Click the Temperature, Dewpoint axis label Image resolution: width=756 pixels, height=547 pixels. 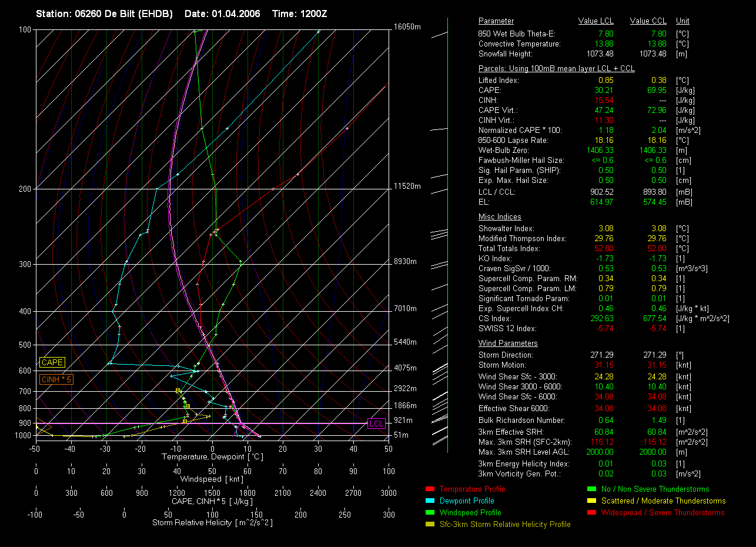coord(212,456)
